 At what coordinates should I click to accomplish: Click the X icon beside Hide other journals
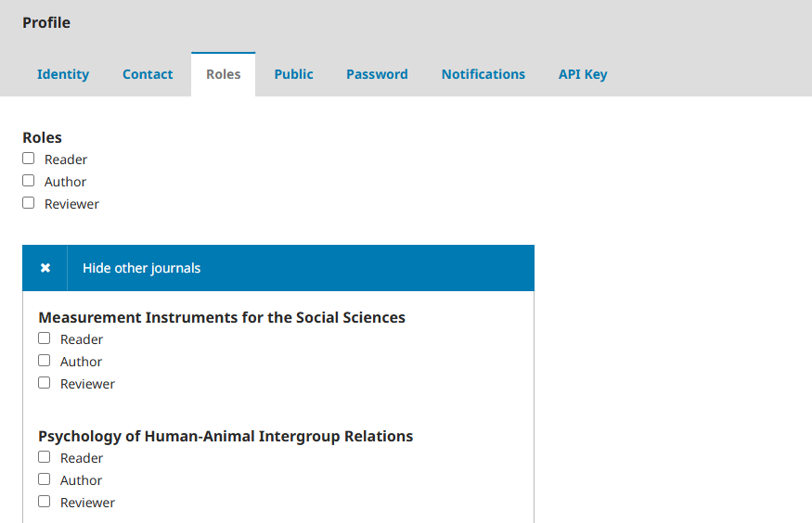coord(45,268)
